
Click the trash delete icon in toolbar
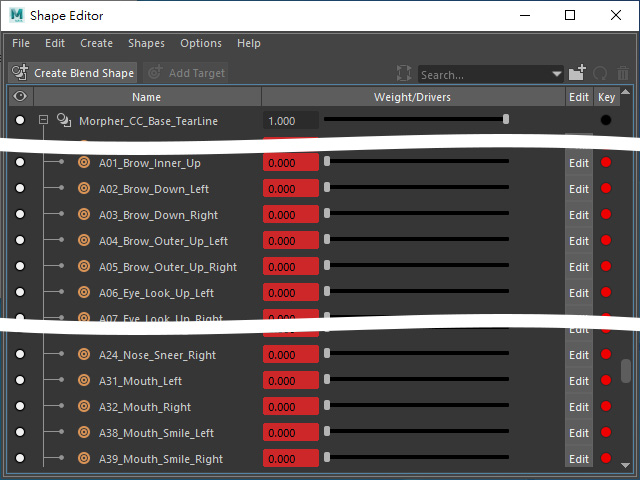point(623,73)
